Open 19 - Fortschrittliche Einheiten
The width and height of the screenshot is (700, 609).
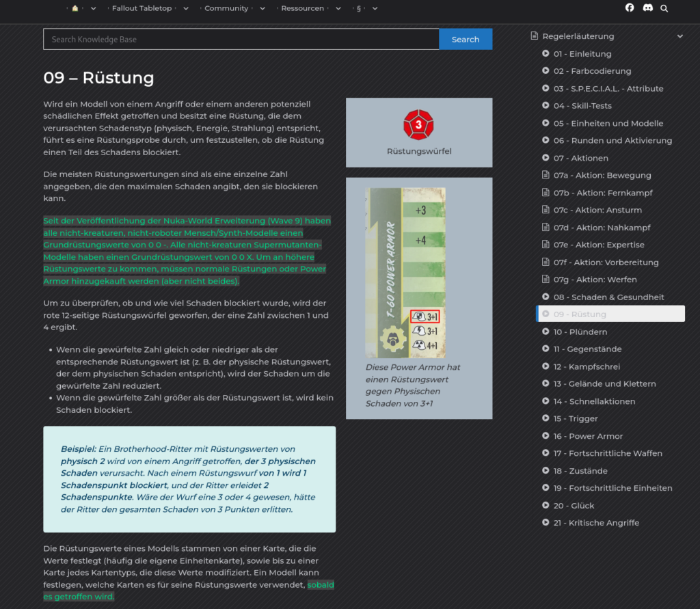click(612, 488)
